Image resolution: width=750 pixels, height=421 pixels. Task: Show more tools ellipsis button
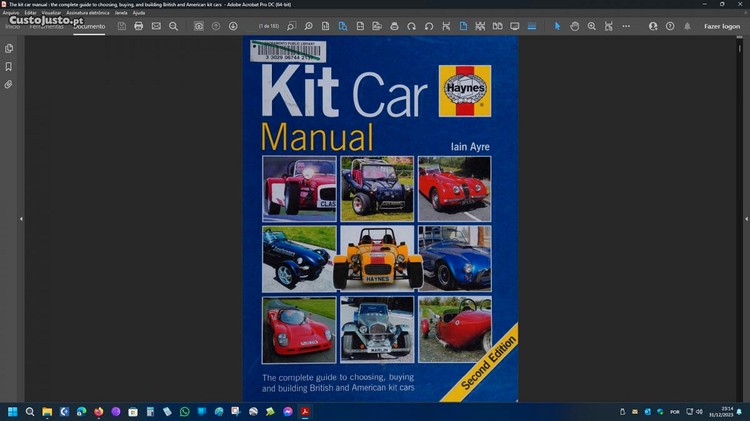[x=626, y=26]
